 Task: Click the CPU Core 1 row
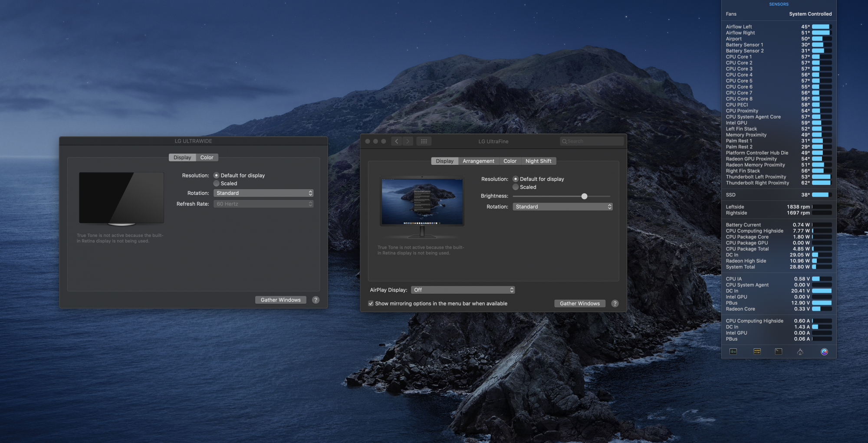tap(779, 57)
